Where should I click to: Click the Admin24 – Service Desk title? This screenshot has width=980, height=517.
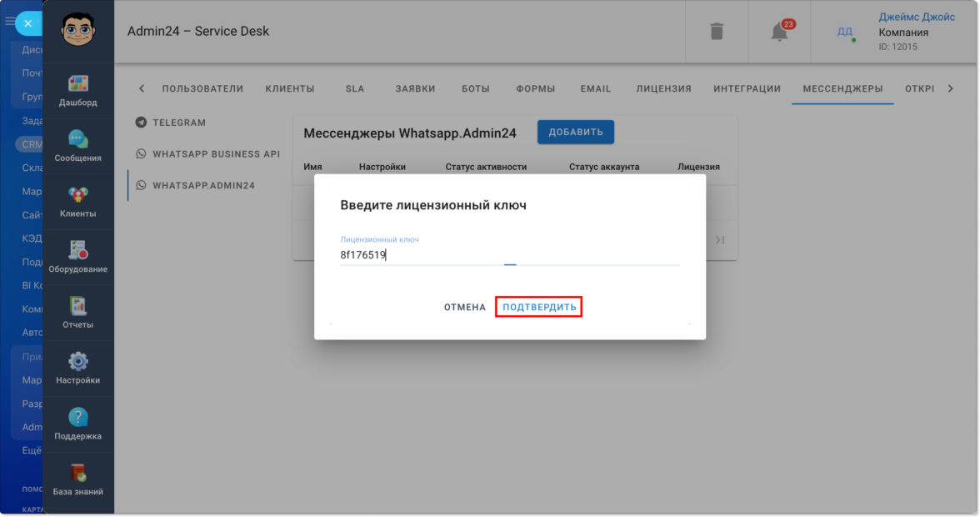(x=198, y=31)
